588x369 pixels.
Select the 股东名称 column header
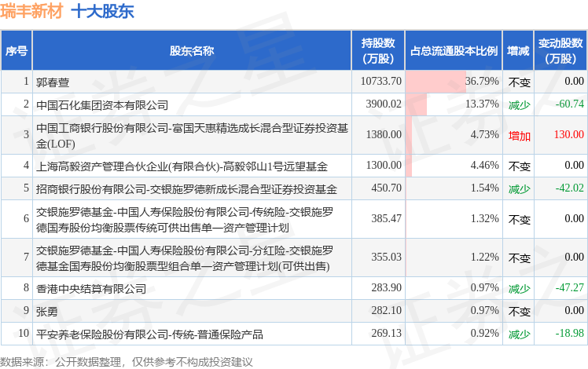coord(192,50)
